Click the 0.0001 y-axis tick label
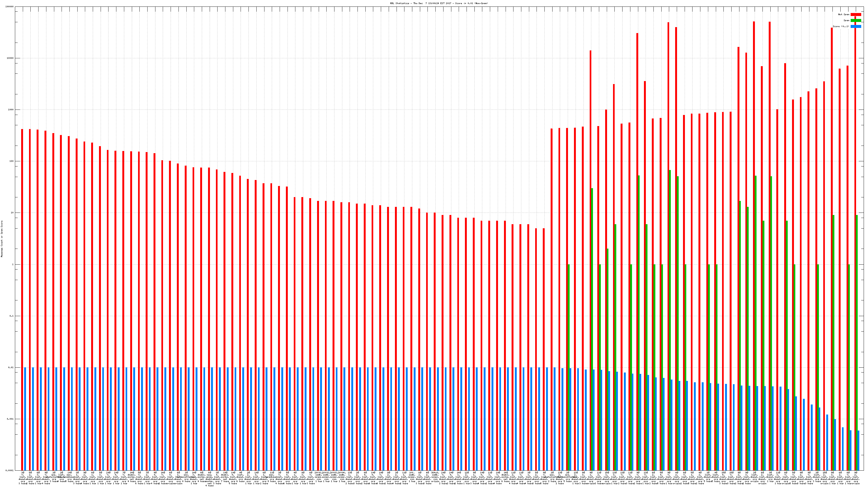Viewport: 868px width, 488px height. pos(10,470)
